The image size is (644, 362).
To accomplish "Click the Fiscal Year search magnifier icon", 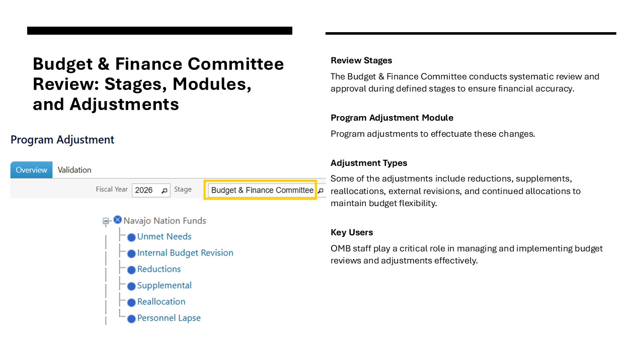I will click(165, 191).
